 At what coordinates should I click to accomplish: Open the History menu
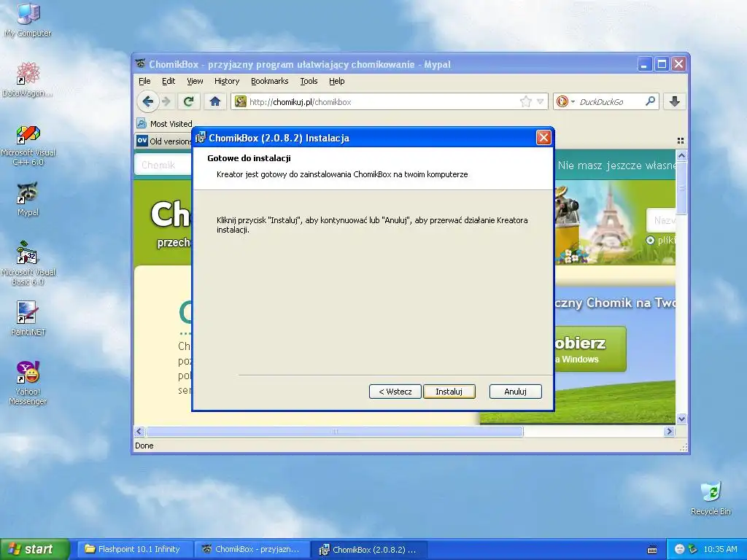pyautogui.click(x=227, y=81)
